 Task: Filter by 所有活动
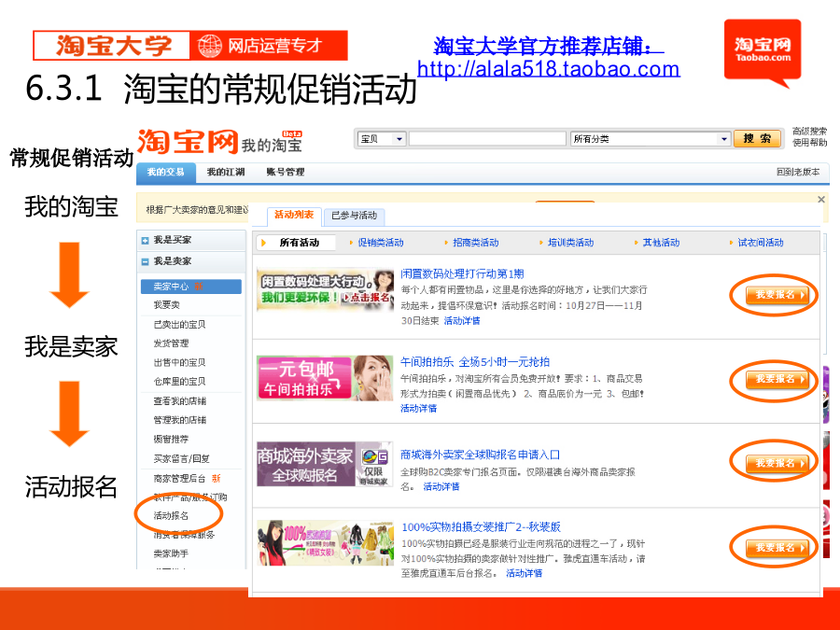[299, 243]
